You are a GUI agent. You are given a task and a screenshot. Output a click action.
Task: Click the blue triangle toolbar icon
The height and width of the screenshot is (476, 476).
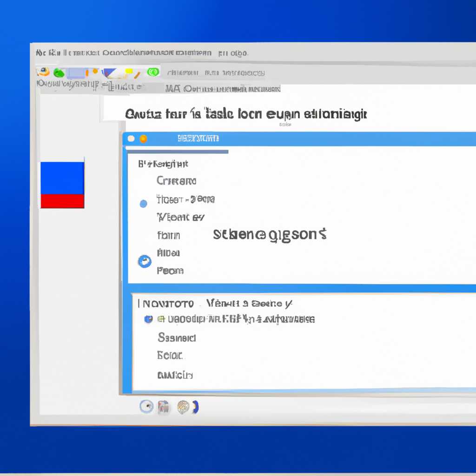pos(109,73)
